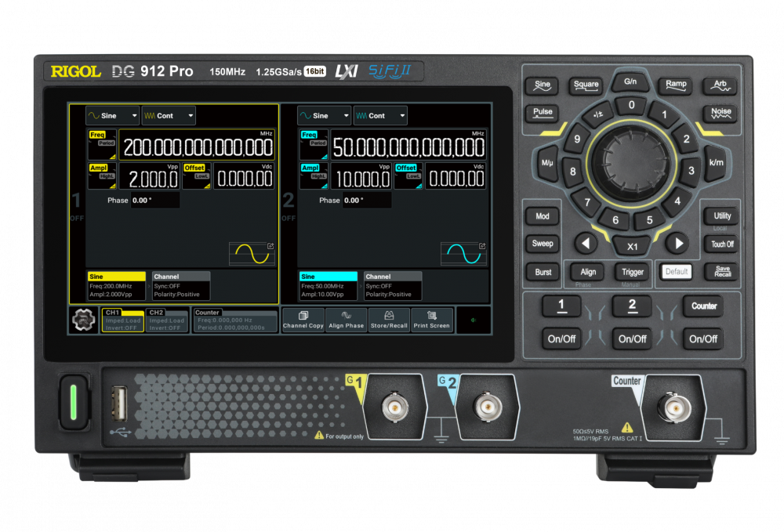The image size is (784, 532).
Task: Select the Ramp waveform hardware key
Action: pos(676,85)
